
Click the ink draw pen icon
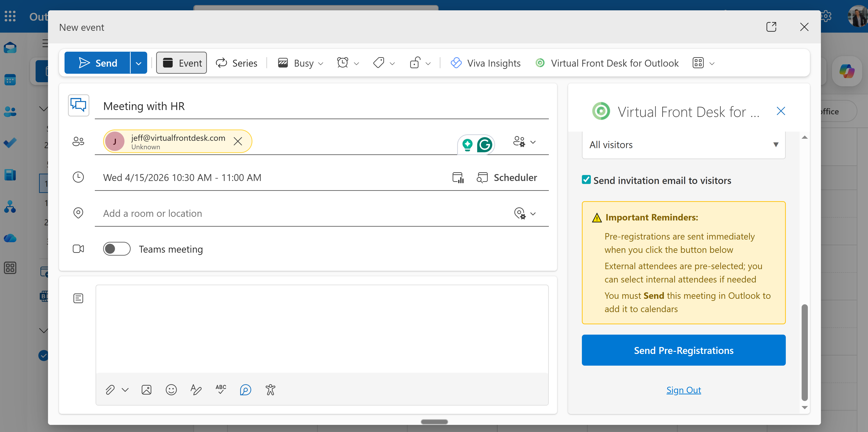(x=196, y=390)
